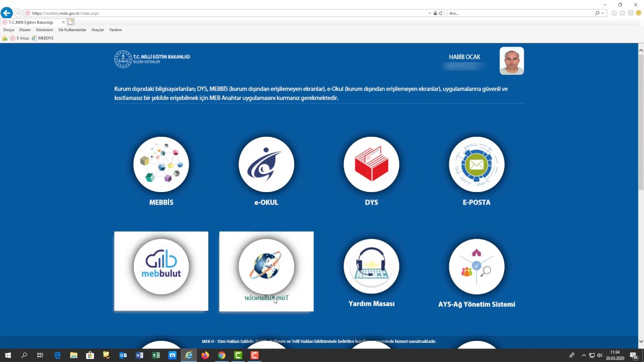Click the browser forward arrow button
644x362 pixels.
[19, 13]
